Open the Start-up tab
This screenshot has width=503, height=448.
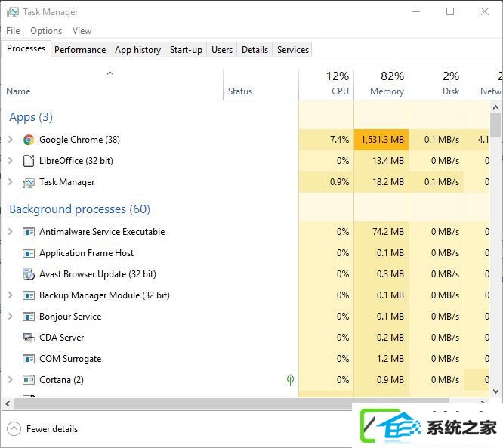[186, 50]
